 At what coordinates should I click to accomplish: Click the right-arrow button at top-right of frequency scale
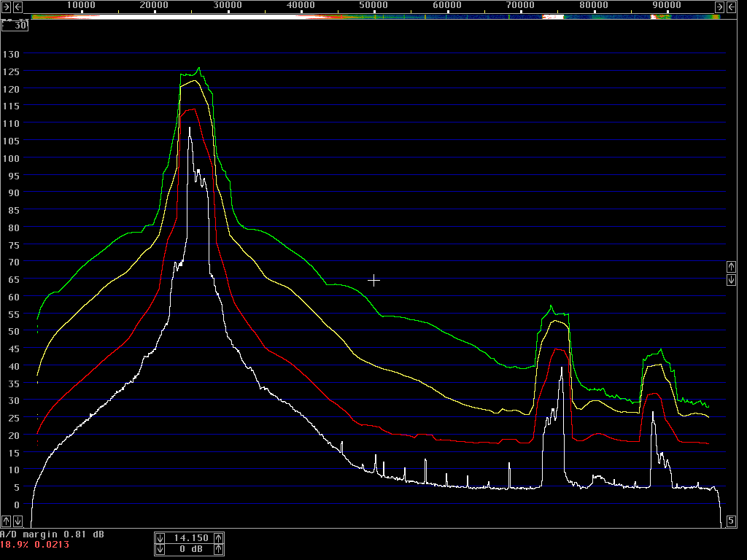719,7
